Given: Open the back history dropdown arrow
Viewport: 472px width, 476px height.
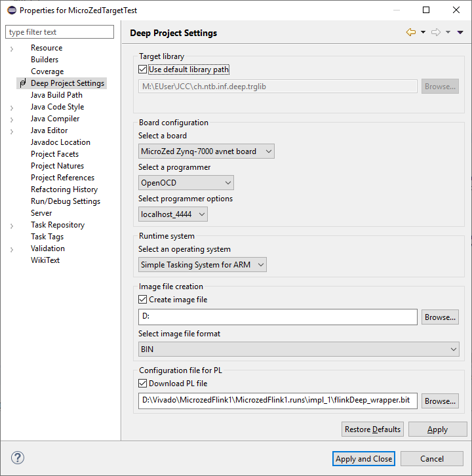Looking at the screenshot, I should [x=423, y=32].
